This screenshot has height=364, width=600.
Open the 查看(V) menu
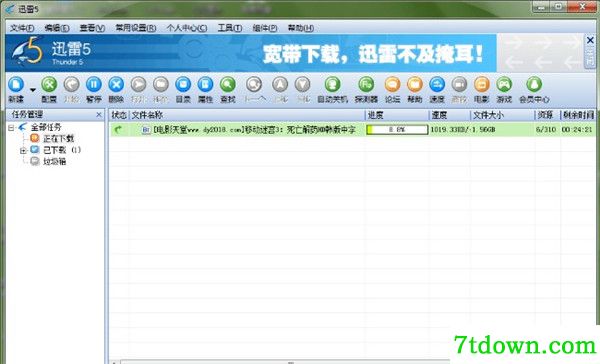click(92, 28)
